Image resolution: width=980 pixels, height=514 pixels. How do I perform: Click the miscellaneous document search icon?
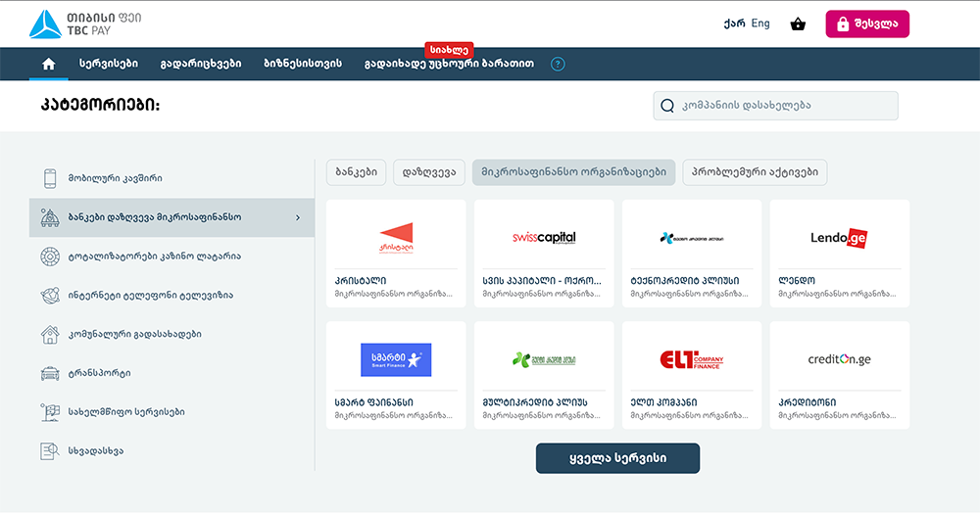[x=50, y=451]
